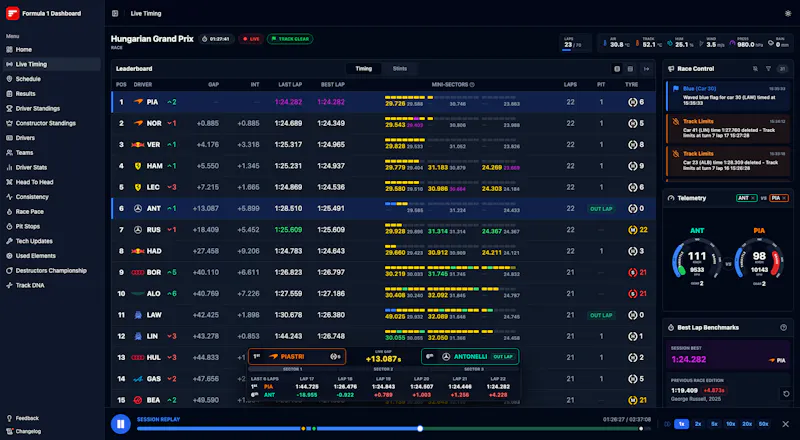Click the refresh icon beside previous race edition
The height and width of the screenshot is (440, 800).
click(x=786, y=394)
